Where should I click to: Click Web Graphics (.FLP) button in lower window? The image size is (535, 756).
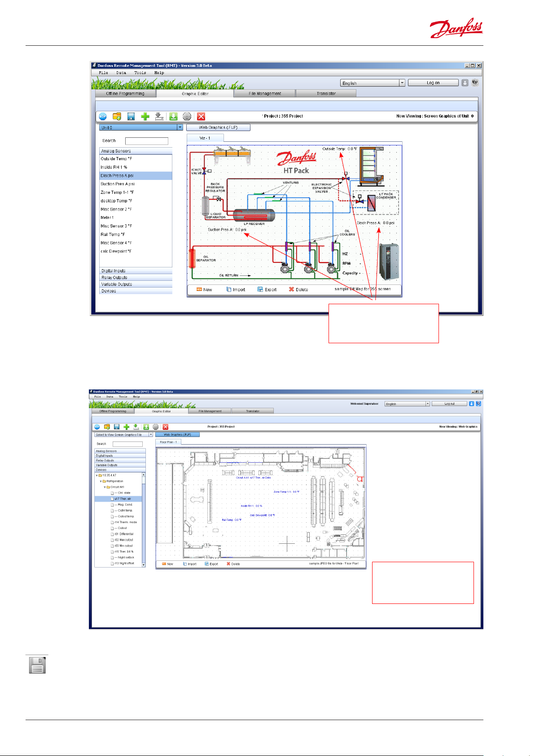click(177, 435)
